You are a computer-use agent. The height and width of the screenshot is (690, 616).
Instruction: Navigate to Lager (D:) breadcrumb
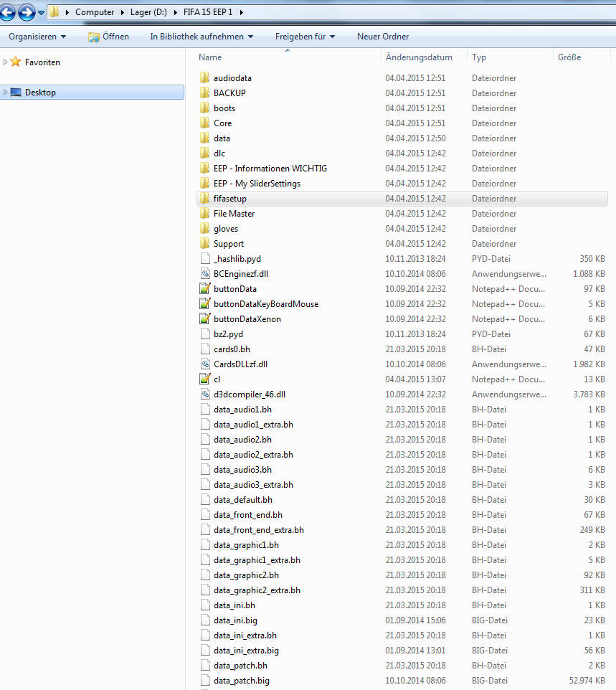(148, 12)
